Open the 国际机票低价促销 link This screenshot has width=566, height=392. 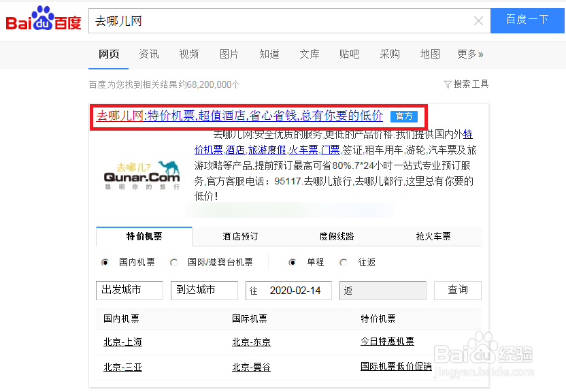click(x=396, y=366)
